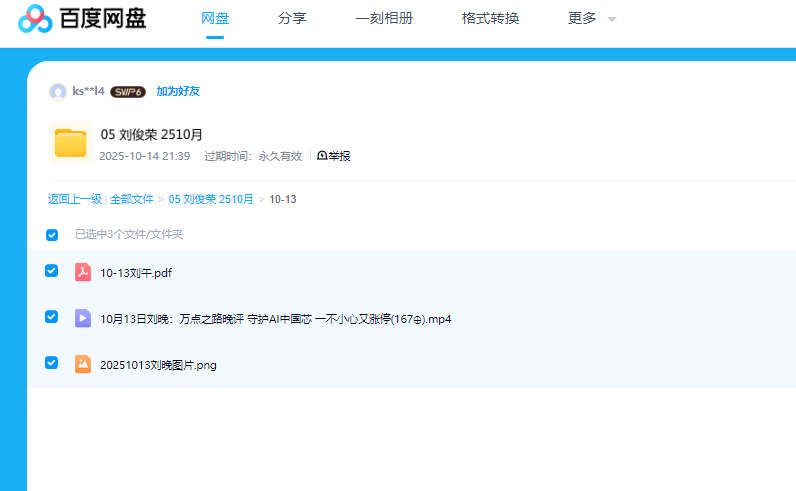Toggle the select-all checkbox above the file list
796x491 pixels.
[52, 235]
